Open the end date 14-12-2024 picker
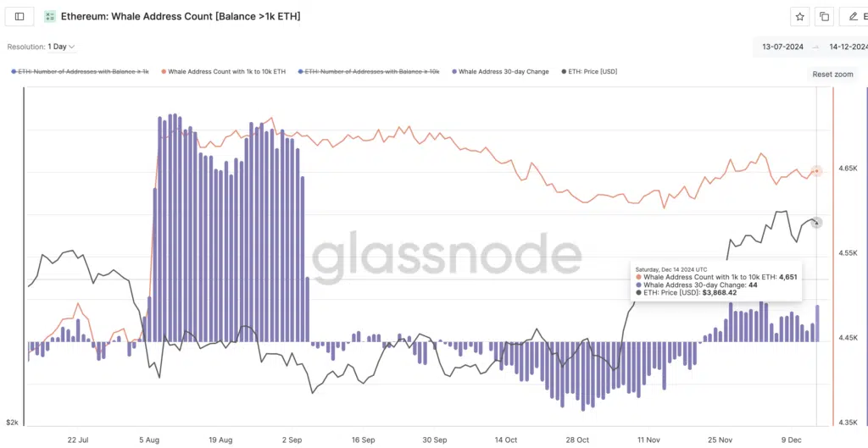The width and height of the screenshot is (868, 448). [846, 47]
